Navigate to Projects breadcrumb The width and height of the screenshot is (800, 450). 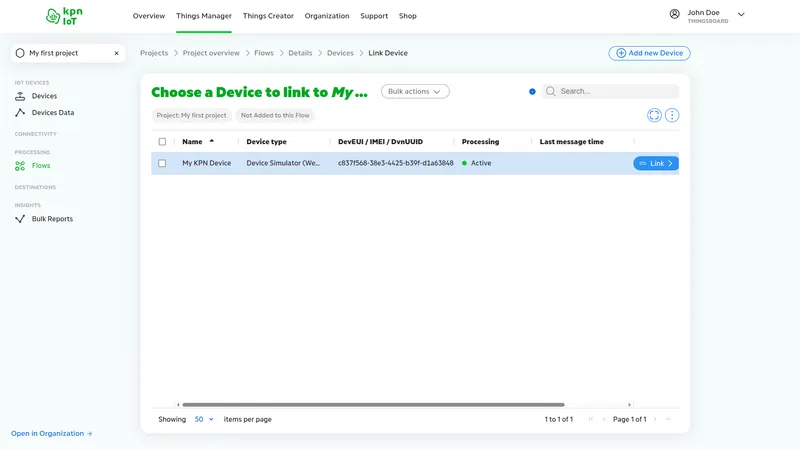(154, 53)
